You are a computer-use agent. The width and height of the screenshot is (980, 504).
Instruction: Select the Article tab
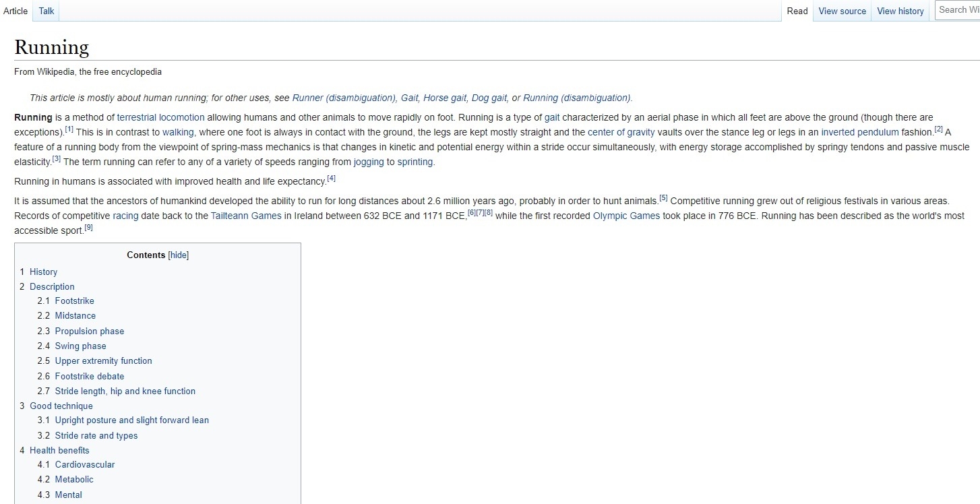tap(16, 11)
